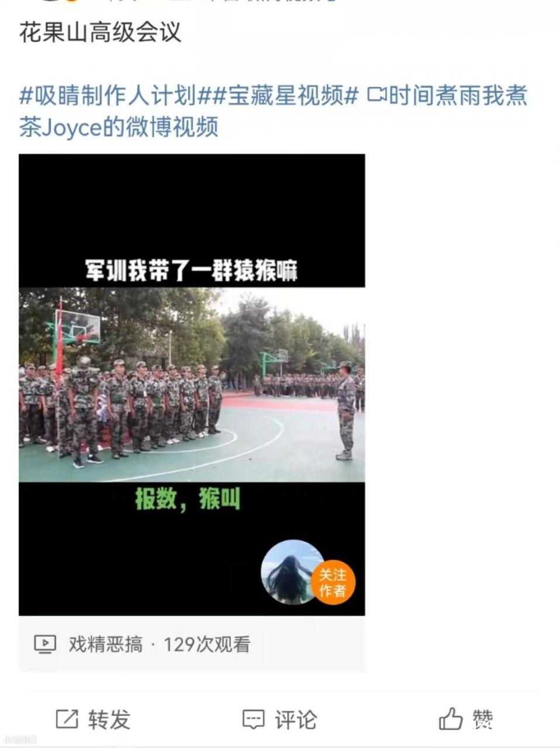Tap the thumbs-up like icon
560x748 pixels.
coord(451,719)
